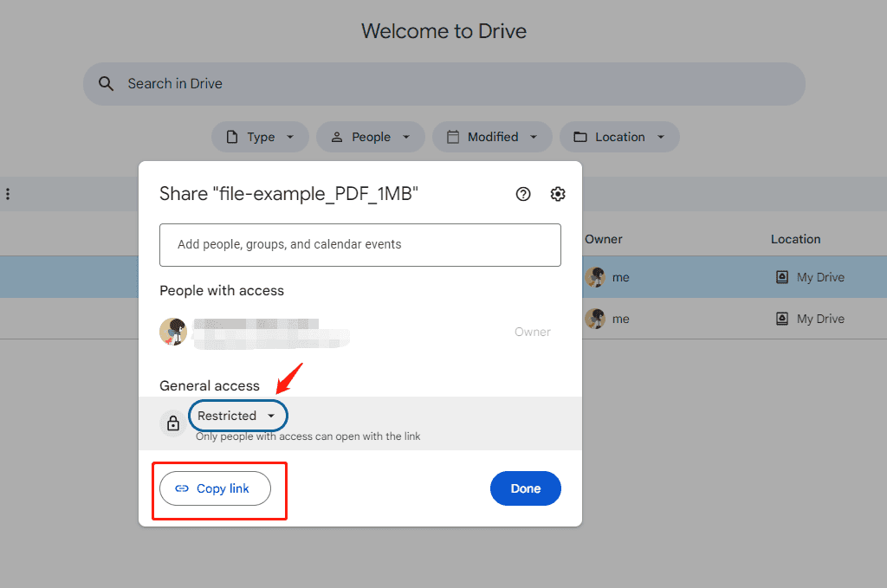
Task: Click the People with access heading
Action: coord(222,291)
